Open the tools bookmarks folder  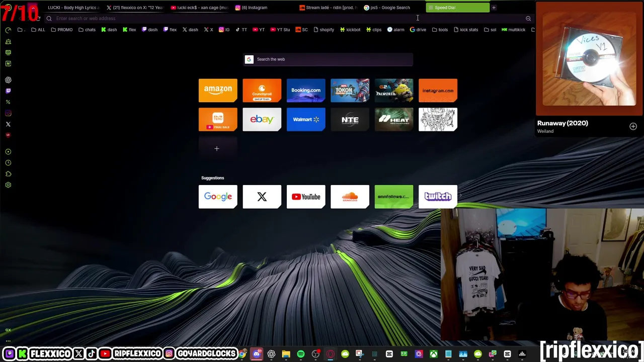point(440,30)
